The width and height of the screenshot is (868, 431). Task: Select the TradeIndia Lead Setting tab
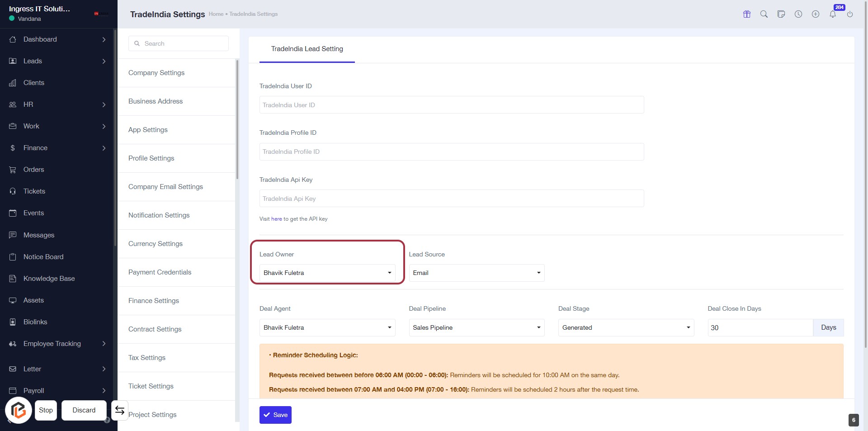tap(307, 49)
